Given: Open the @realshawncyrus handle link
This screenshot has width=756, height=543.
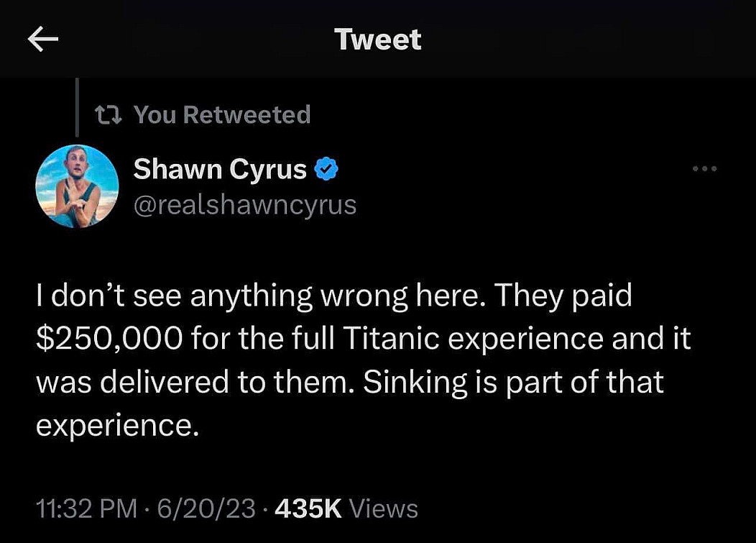Looking at the screenshot, I should [x=245, y=205].
